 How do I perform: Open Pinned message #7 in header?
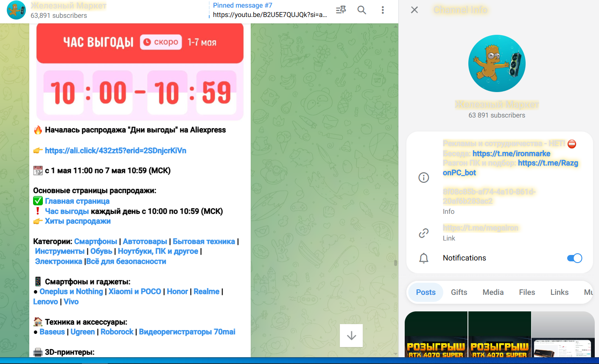pos(270,10)
